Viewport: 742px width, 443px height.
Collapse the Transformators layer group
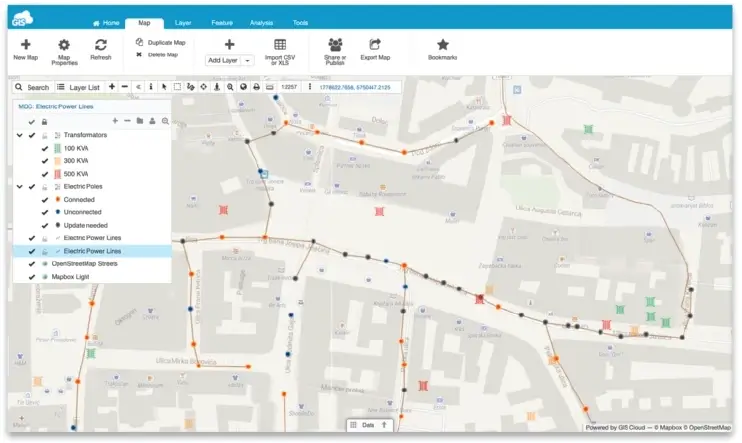[x=19, y=134]
